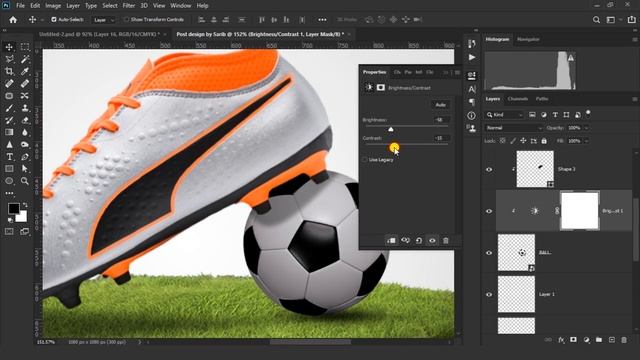Select the Move tool in the toolbox
Viewport: 640px width, 360px height.
[x=9, y=47]
